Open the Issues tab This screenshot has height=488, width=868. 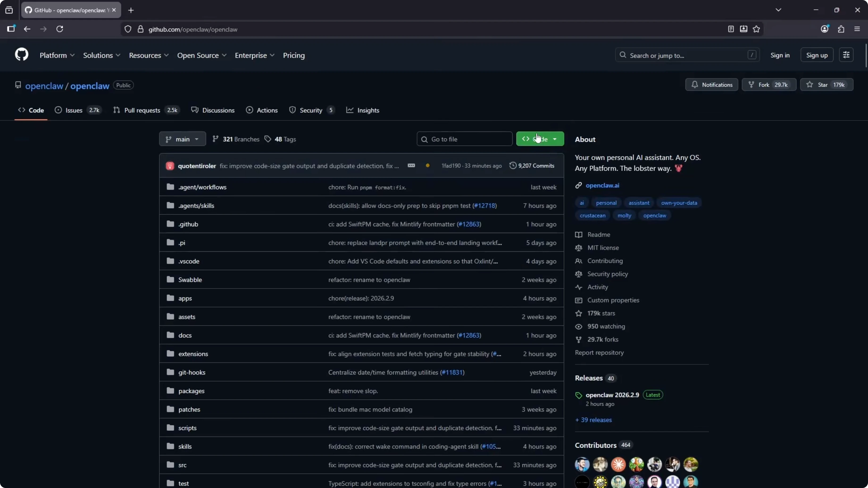[74, 110]
